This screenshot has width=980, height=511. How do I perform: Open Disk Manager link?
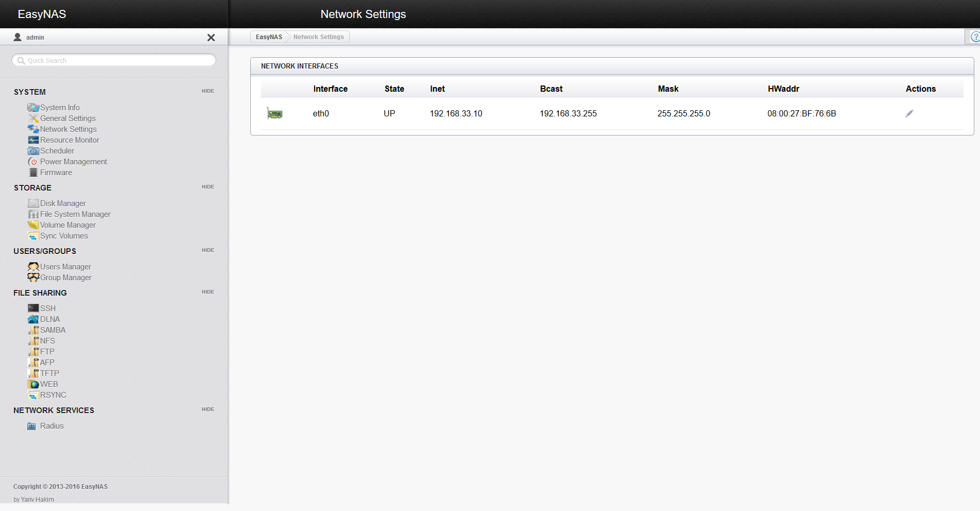[x=63, y=203]
